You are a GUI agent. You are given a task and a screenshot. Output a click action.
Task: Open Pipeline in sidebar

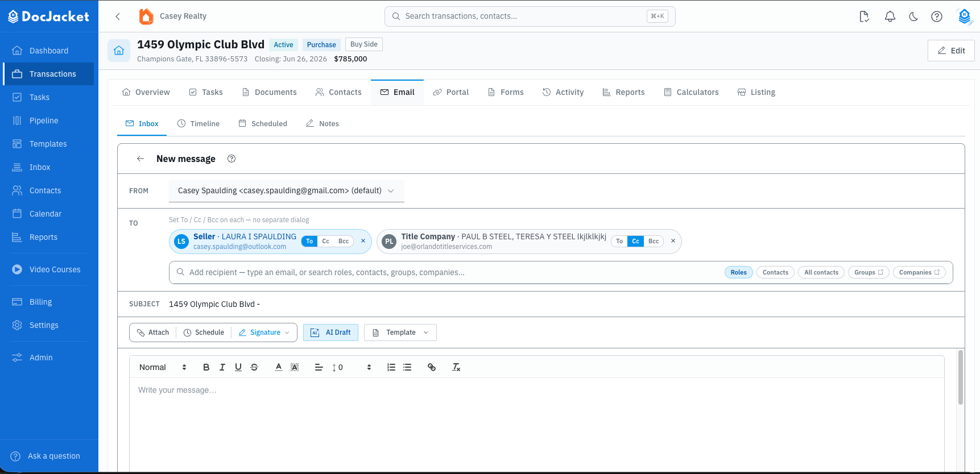[x=49, y=120]
